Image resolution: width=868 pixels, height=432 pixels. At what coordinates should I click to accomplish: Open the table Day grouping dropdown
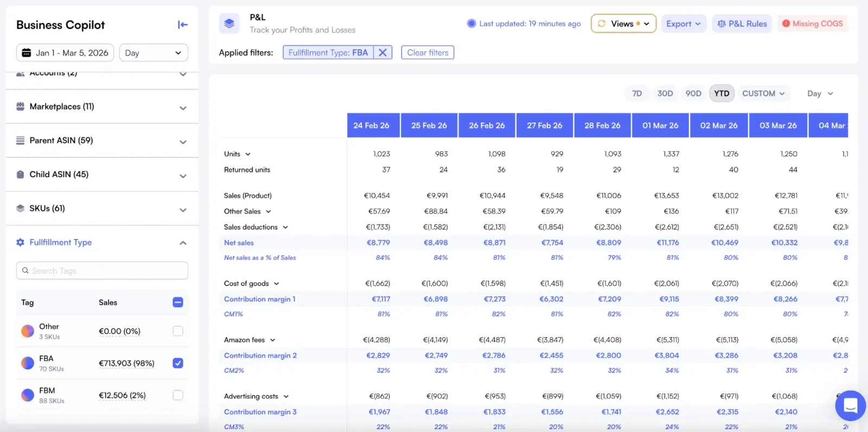[x=820, y=93]
